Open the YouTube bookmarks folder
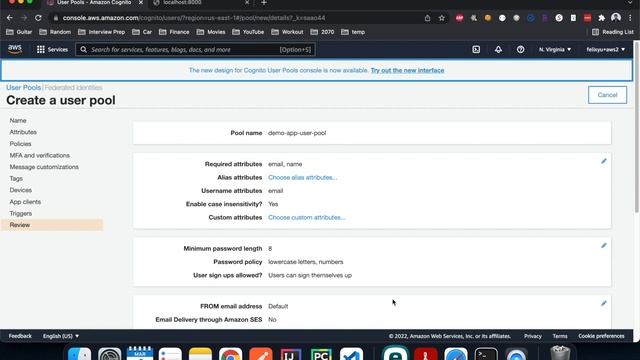Viewport: 640px width, 360px height. pos(248,32)
